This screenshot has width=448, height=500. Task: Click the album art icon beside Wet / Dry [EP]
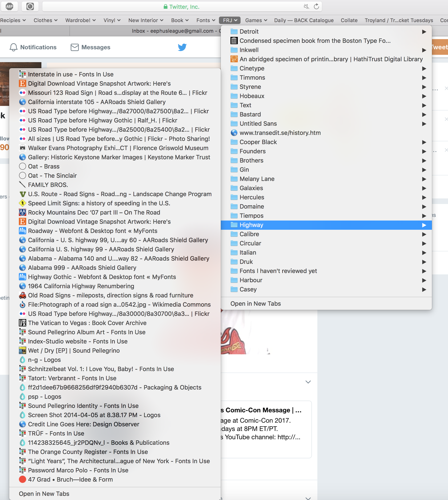coord(22,350)
